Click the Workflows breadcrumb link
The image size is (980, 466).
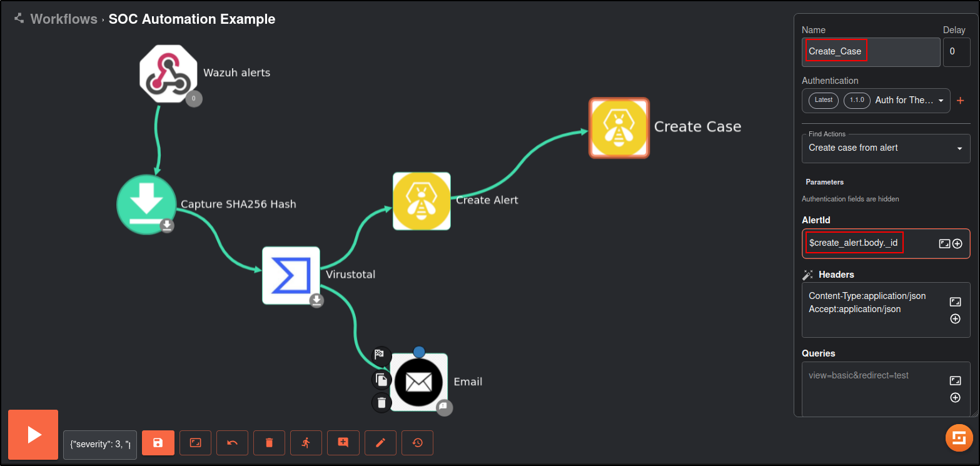pos(64,19)
